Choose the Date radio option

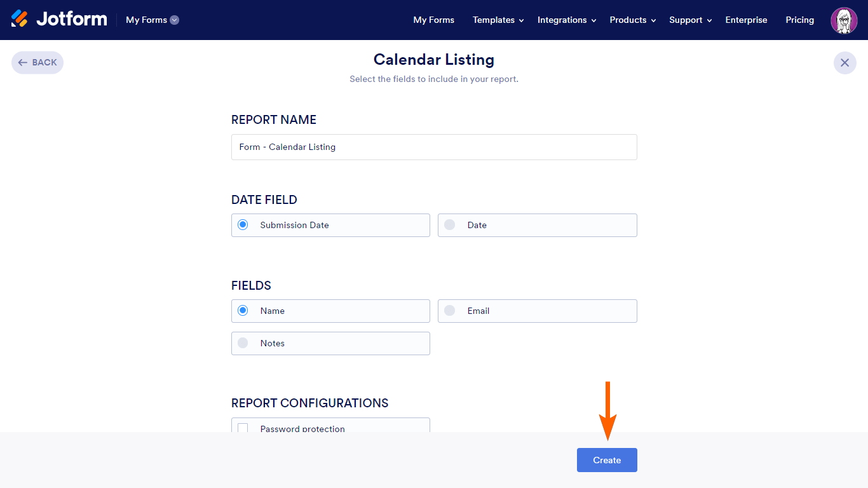[x=450, y=225]
